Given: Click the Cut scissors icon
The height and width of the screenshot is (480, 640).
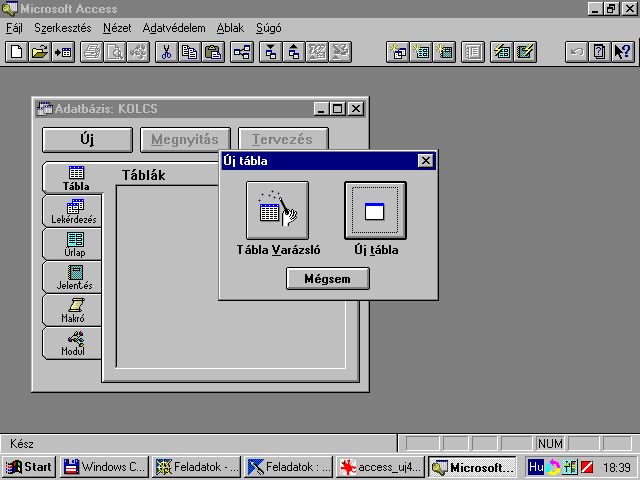Looking at the screenshot, I should pos(166,51).
